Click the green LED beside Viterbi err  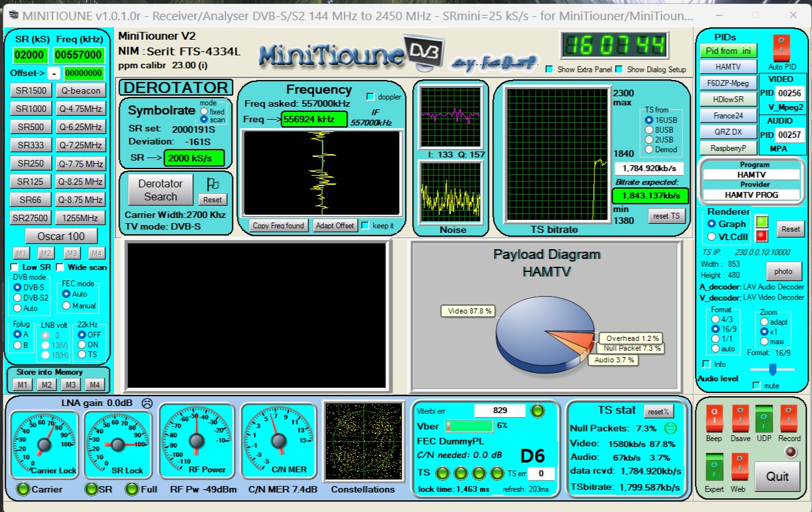click(x=538, y=411)
